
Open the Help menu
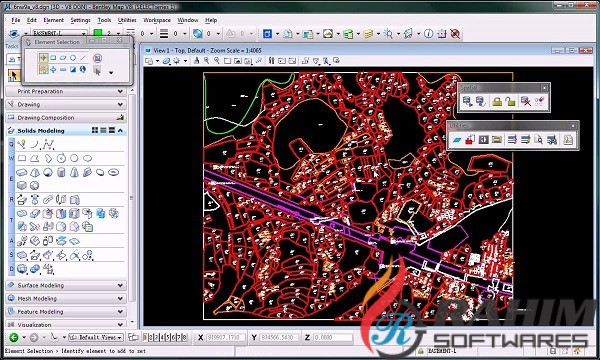[211, 20]
